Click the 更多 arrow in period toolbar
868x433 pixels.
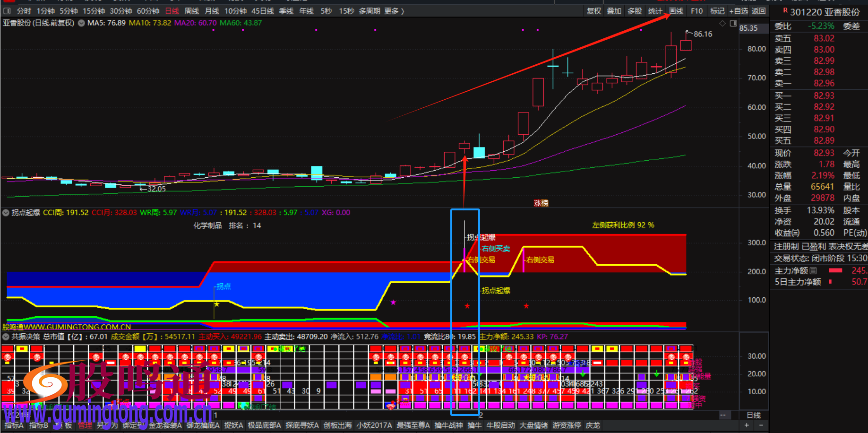(x=395, y=11)
